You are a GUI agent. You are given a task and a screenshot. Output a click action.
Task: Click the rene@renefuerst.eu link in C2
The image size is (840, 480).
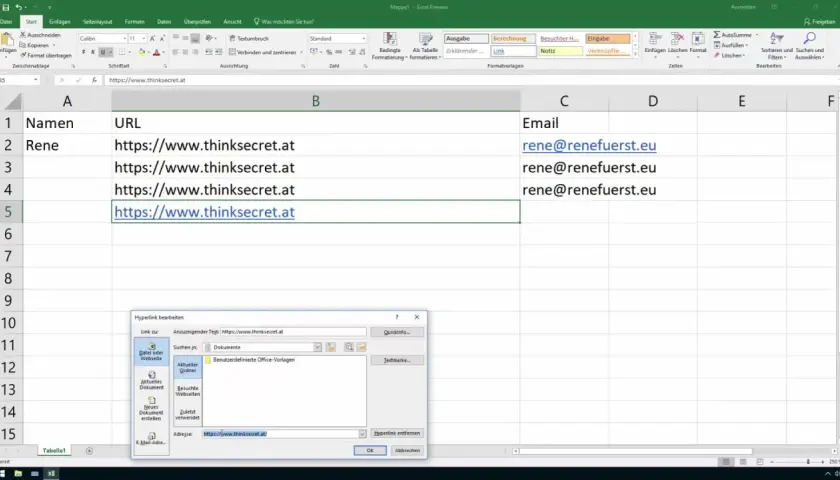click(589, 146)
